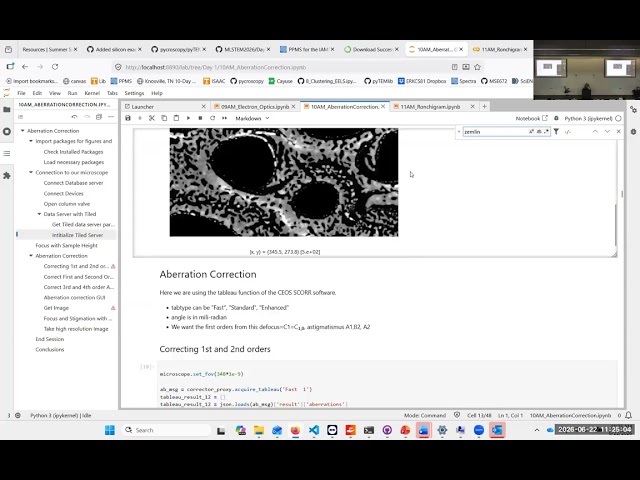Jump to Connect Database server heading
Viewport: 640px width, 480px height.
coord(73,183)
